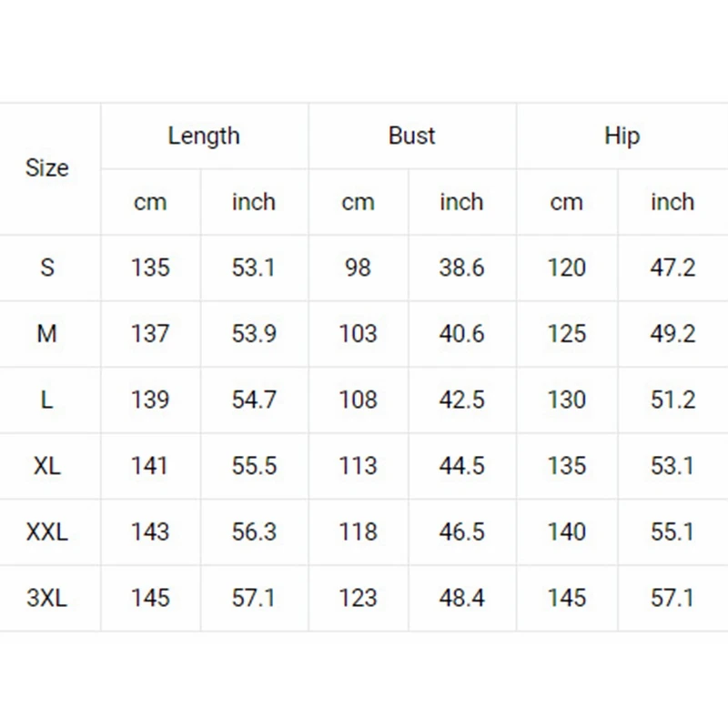Click the 56.3 inch length value
728x728 pixels.
click(x=254, y=531)
